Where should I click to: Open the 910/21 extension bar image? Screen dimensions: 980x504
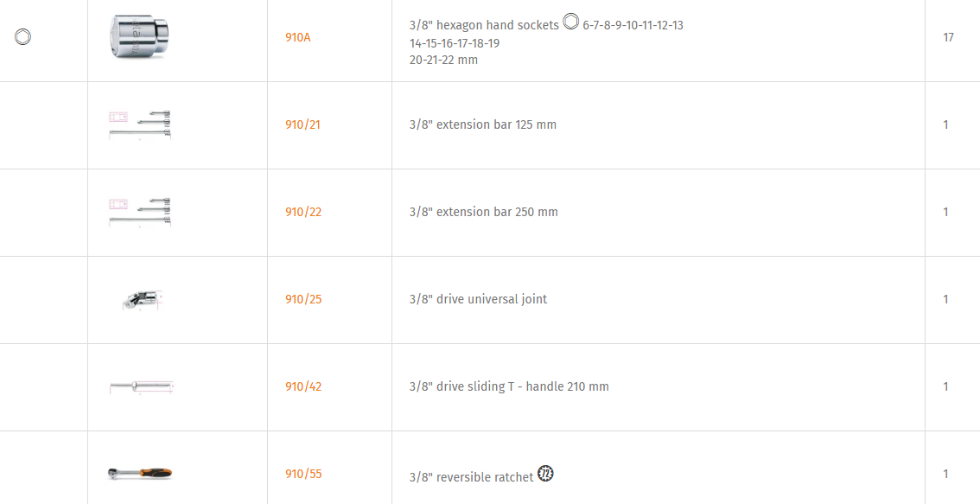coord(140,124)
